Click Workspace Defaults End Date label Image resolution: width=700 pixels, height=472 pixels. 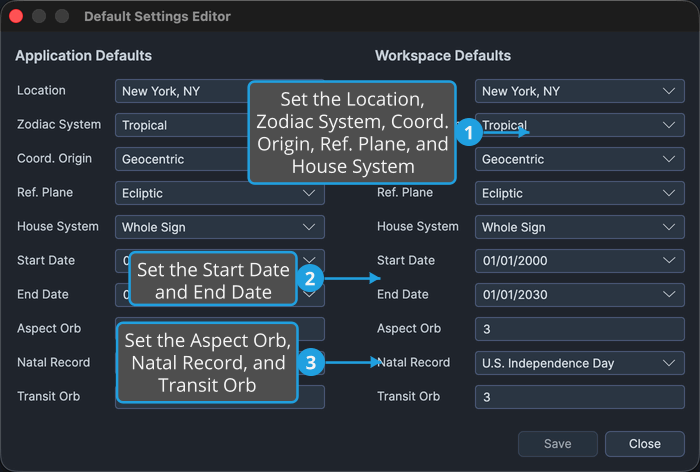click(x=403, y=294)
